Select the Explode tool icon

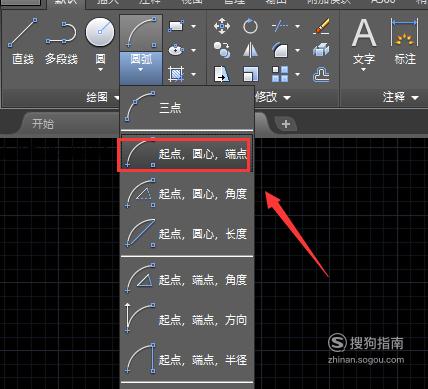pyautogui.click(x=321, y=50)
